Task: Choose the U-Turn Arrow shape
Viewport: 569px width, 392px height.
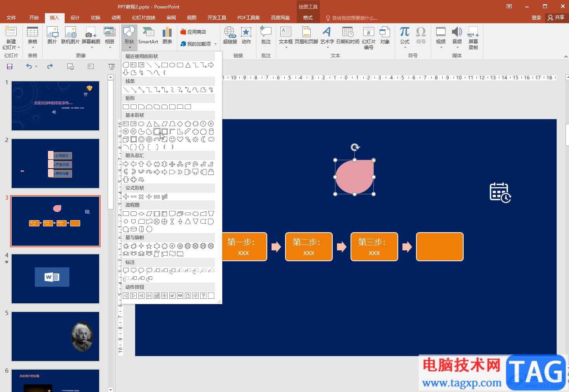Action: click(x=196, y=164)
